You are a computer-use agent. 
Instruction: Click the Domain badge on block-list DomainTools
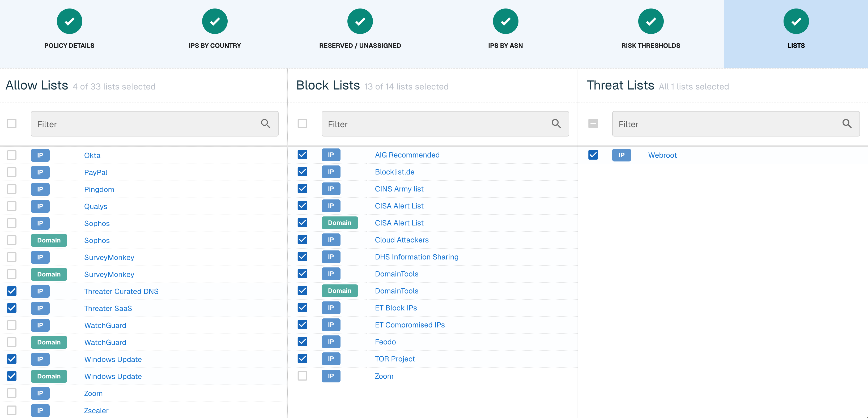(340, 291)
